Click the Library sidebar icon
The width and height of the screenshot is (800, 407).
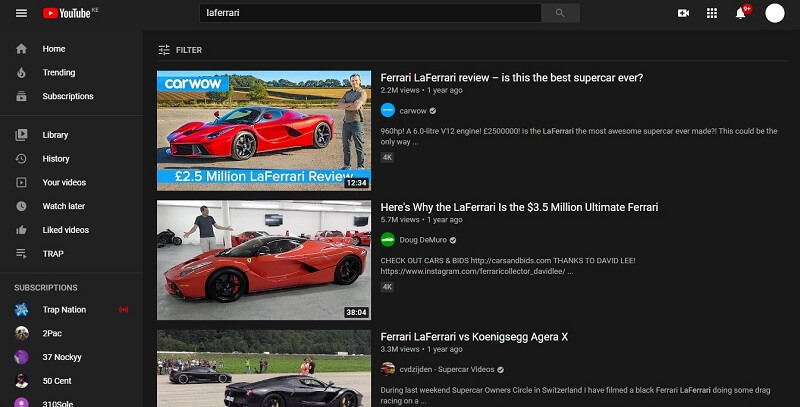pos(21,135)
